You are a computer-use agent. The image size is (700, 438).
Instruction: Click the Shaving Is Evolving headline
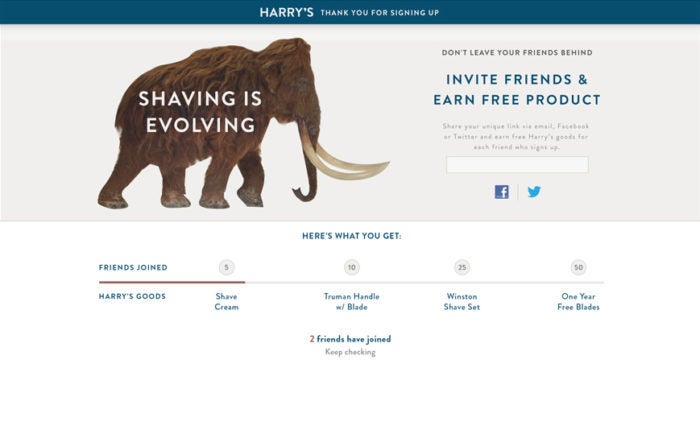click(200, 112)
